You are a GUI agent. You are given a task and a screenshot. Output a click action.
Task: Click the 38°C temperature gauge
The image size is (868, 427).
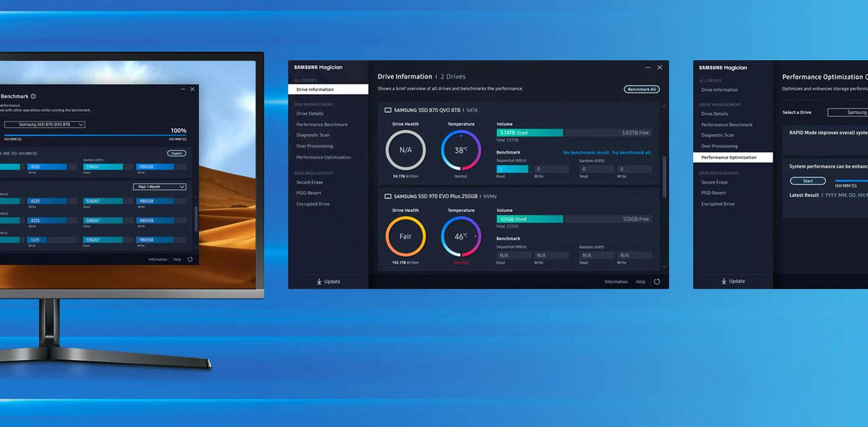point(461,150)
